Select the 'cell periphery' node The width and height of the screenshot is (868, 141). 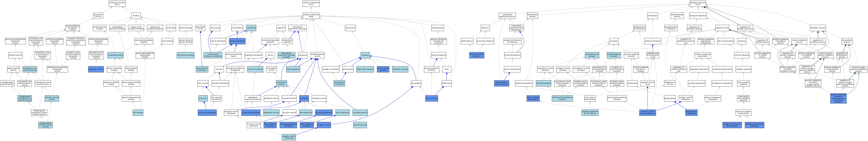pyautogui.click(x=237, y=28)
